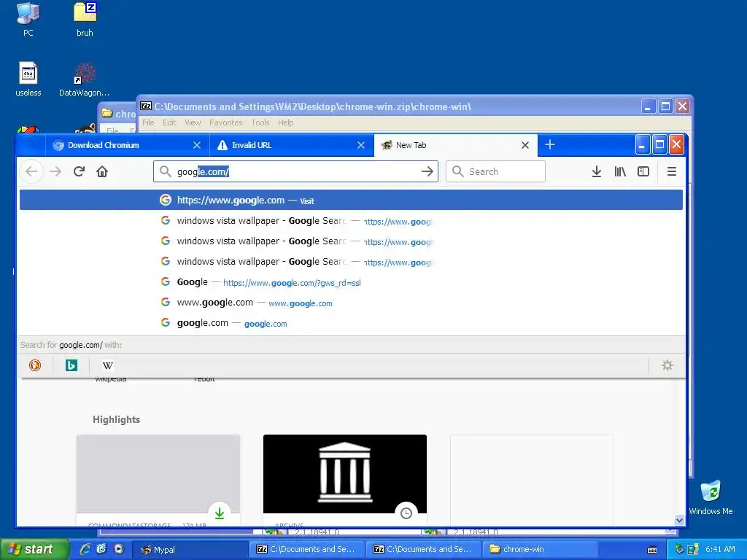Viewport: 747px width, 560px height.
Task: Open the black Archive highlight thumbnail
Action: tap(345, 474)
